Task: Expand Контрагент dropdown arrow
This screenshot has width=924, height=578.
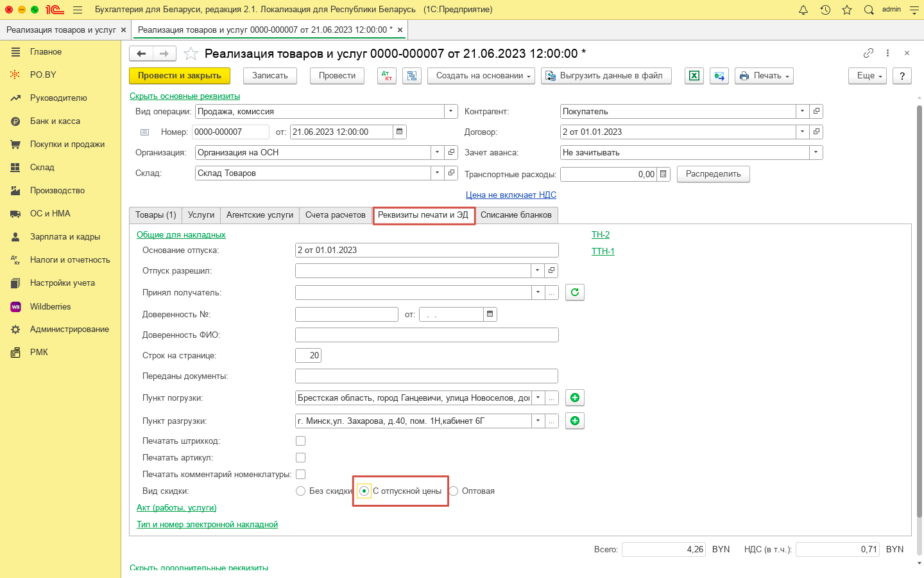Action: 803,111
